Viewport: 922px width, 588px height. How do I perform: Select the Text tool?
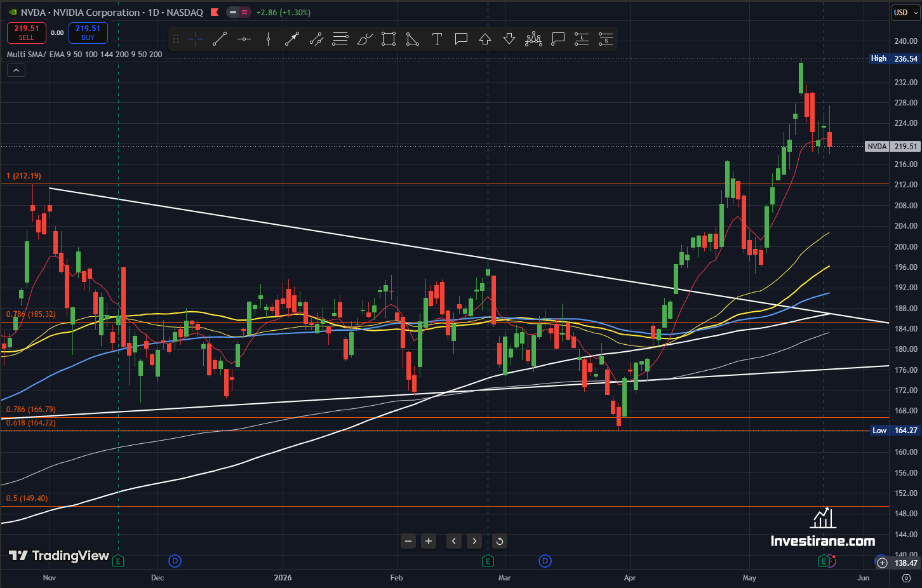tap(437, 39)
